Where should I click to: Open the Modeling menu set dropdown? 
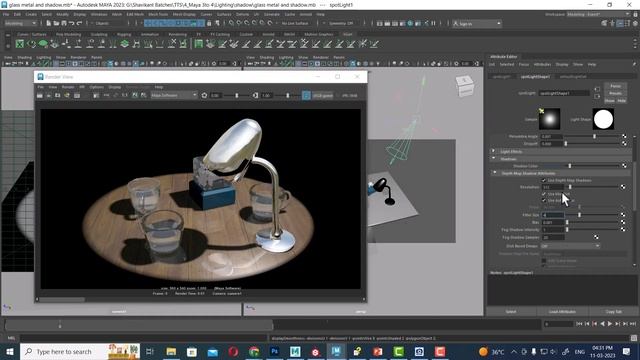click(x=20, y=23)
